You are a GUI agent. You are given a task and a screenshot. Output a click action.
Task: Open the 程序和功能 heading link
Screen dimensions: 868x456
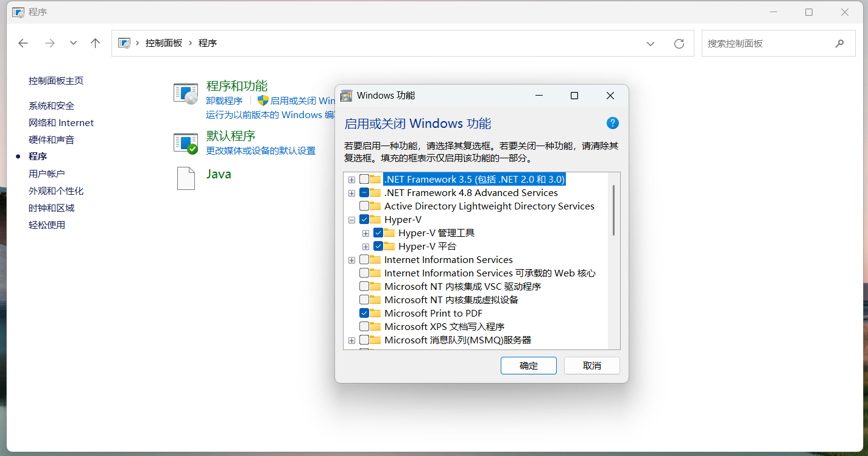pyautogui.click(x=237, y=86)
